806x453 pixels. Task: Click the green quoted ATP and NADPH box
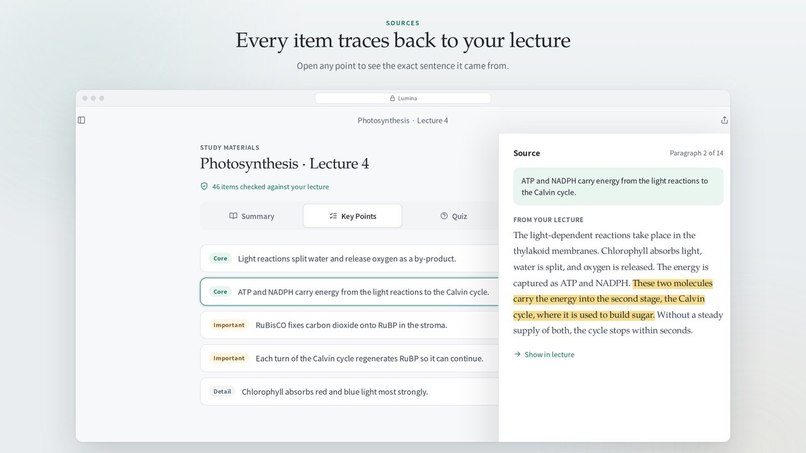[618, 187]
